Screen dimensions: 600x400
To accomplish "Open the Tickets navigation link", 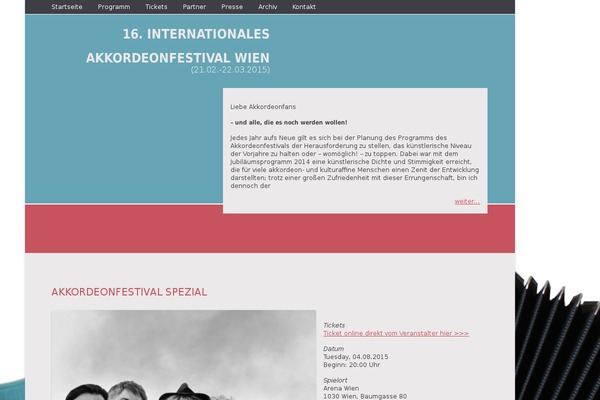I will (x=156, y=7).
